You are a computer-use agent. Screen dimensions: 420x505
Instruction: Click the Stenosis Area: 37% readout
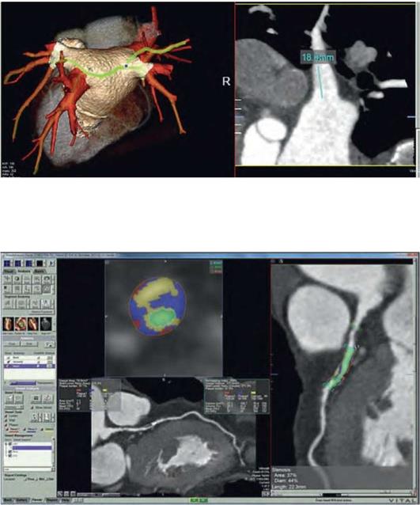point(286,475)
